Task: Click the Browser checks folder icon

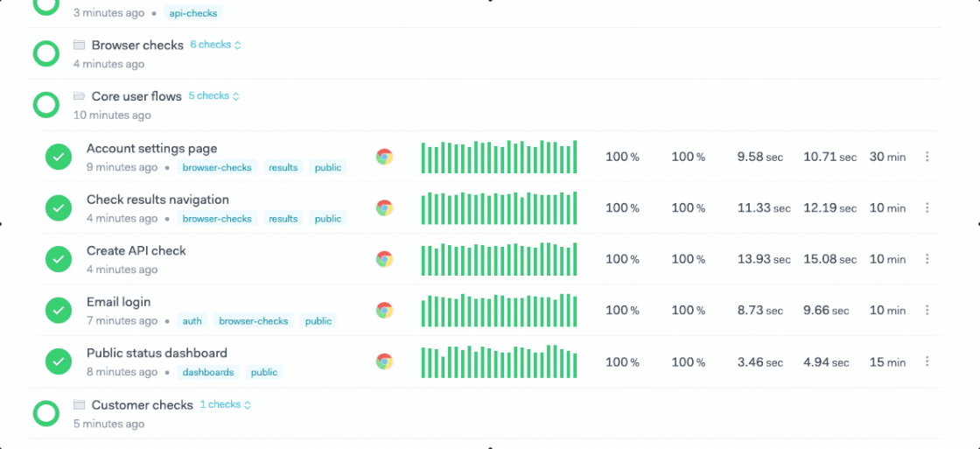Action: point(80,45)
